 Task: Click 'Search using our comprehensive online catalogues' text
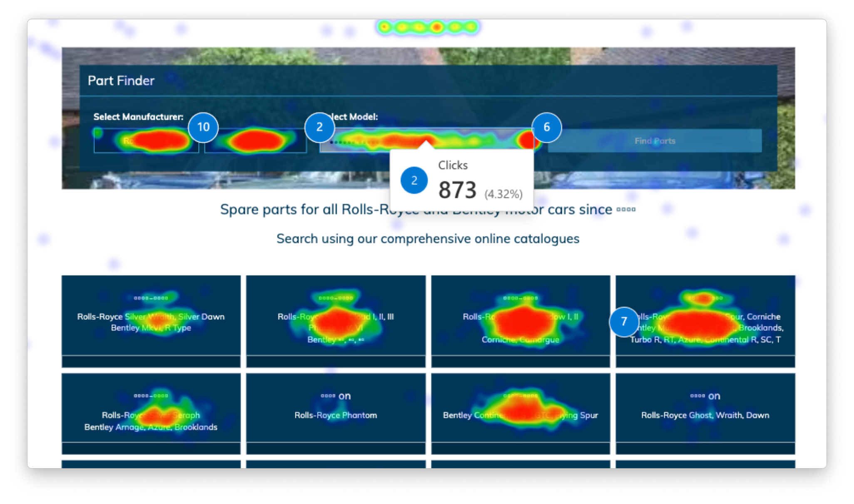pos(428,239)
